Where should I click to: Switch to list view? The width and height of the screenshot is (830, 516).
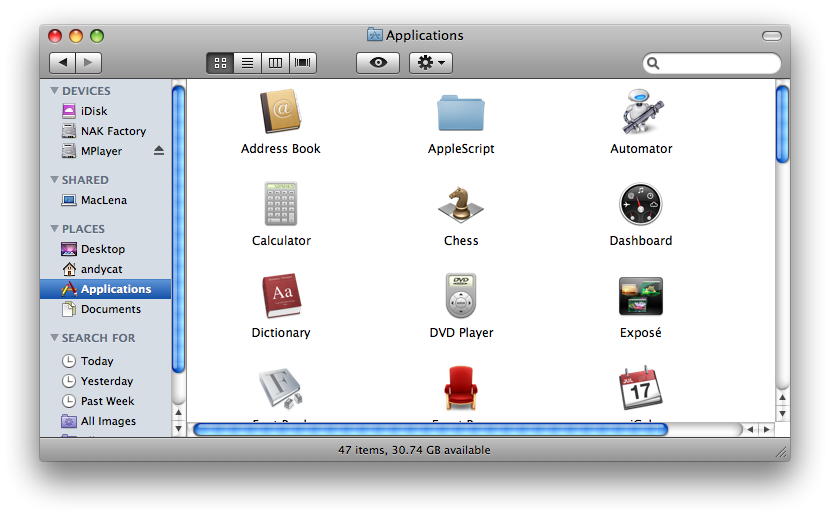click(x=248, y=63)
